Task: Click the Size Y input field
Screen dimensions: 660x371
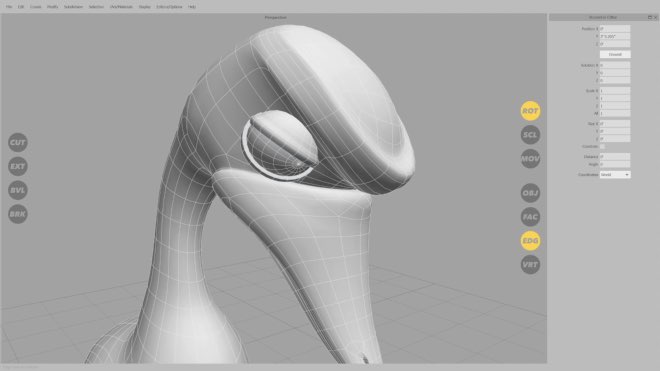Action: [x=615, y=131]
